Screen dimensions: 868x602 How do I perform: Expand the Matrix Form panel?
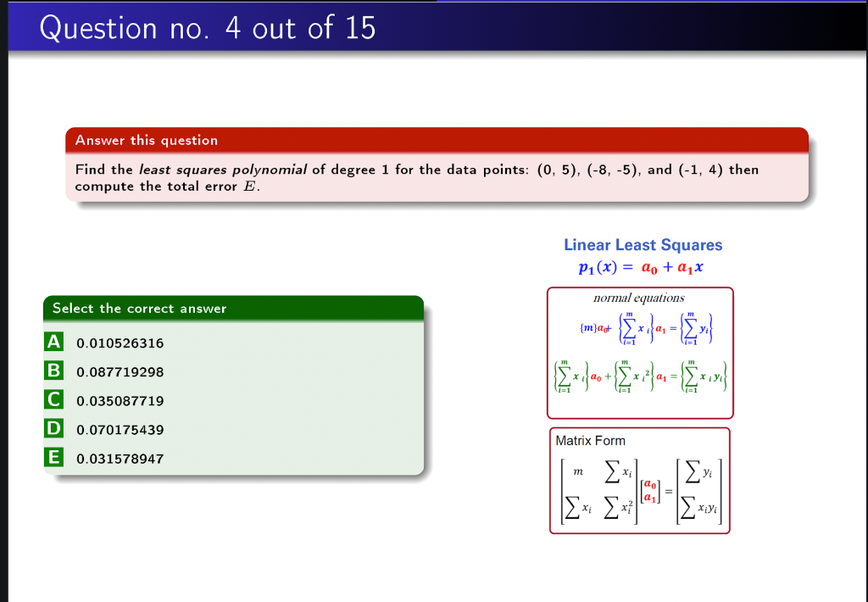coord(590,441)
